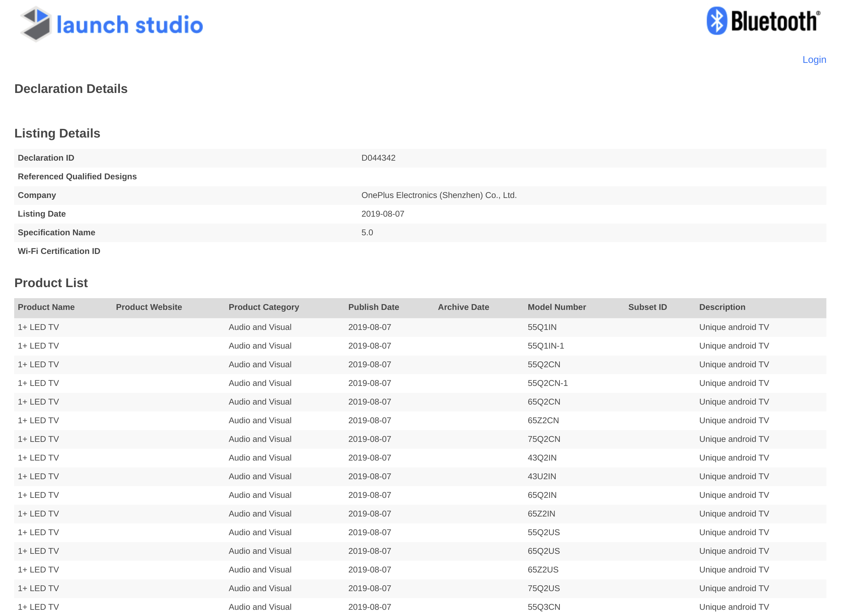Viewport: 844px width, 616px height.
Task: Click the 43U2IN model number row
Action: pyautogui.click(x=542, y=476)
